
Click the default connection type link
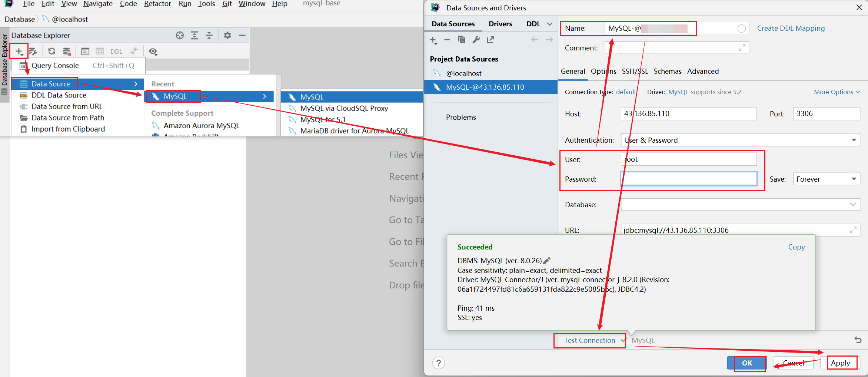626,92
